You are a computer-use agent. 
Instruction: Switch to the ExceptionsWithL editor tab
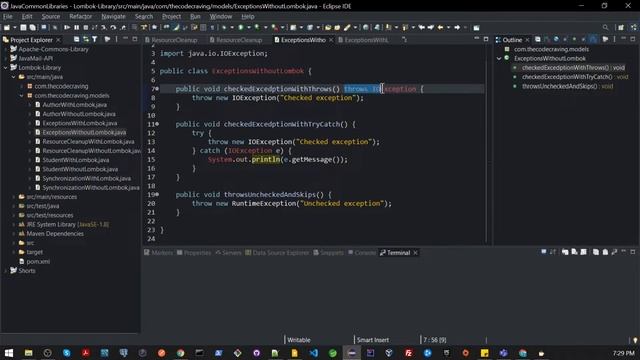[x=363, y=40]
